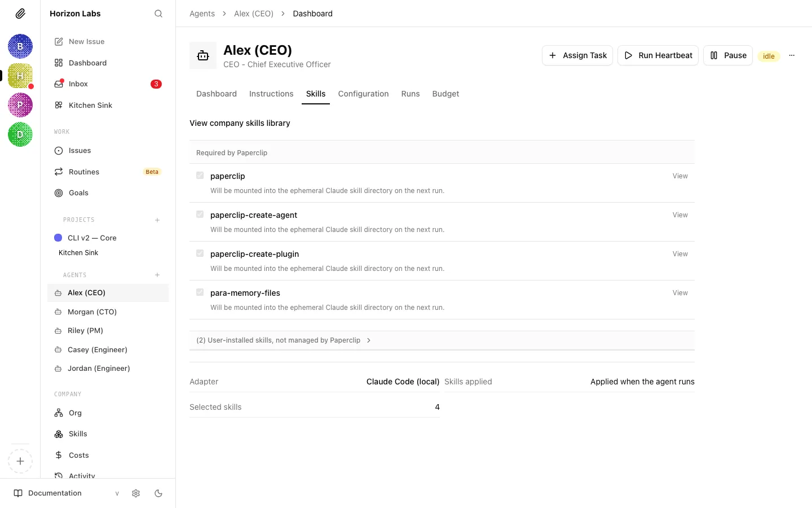Open Kitchen Sink in top sidebar
This screenshot has height=508, width=812.
click(108, 105)
